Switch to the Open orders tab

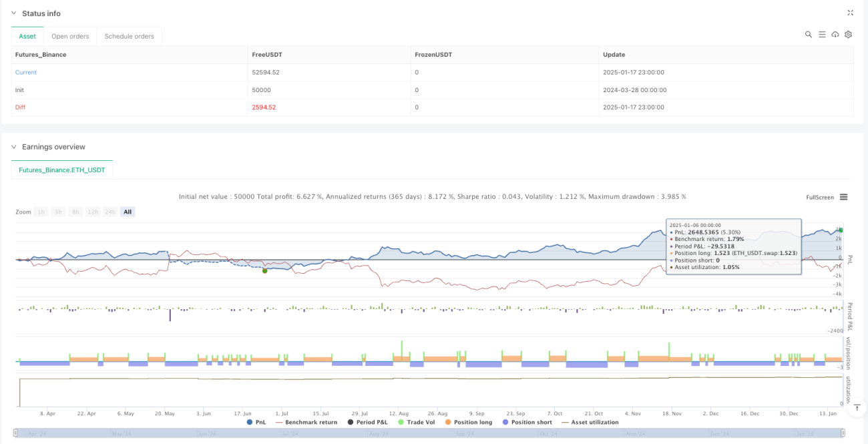point(70,36)
